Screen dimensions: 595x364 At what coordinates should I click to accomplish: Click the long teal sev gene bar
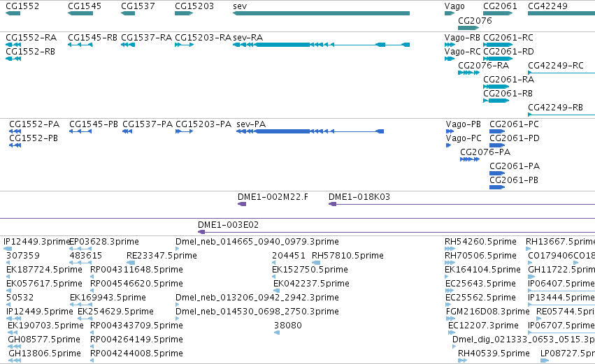pos(322,13)
